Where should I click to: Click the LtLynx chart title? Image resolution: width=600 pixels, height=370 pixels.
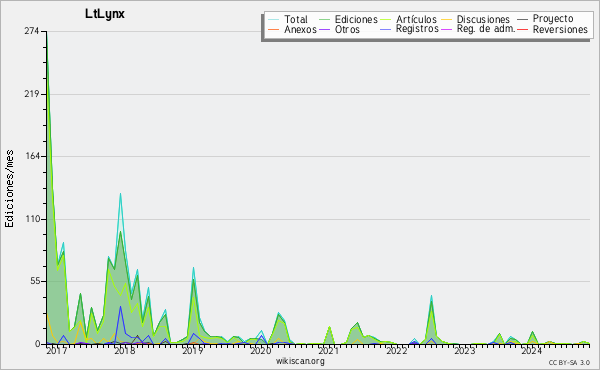pos(105,14)
